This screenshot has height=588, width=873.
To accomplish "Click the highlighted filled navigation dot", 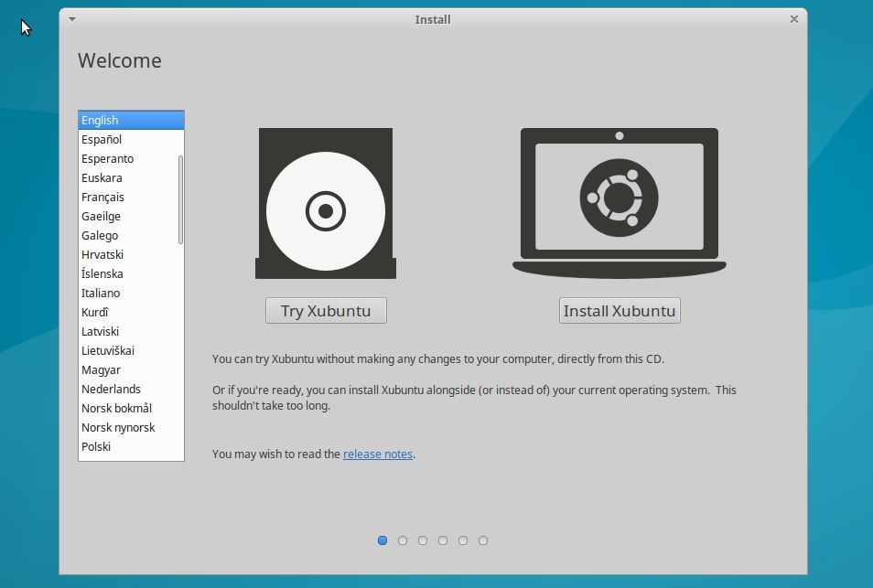I will pos(383,540).
